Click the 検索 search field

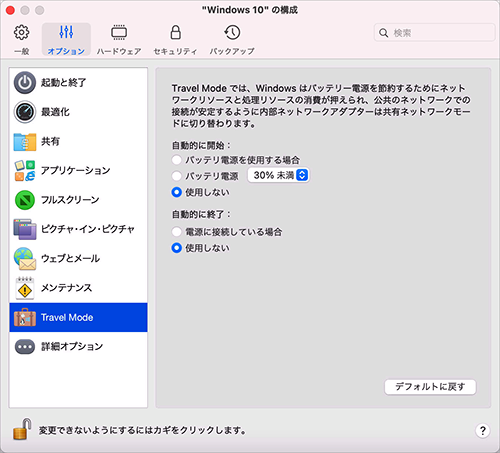(434, 33)
